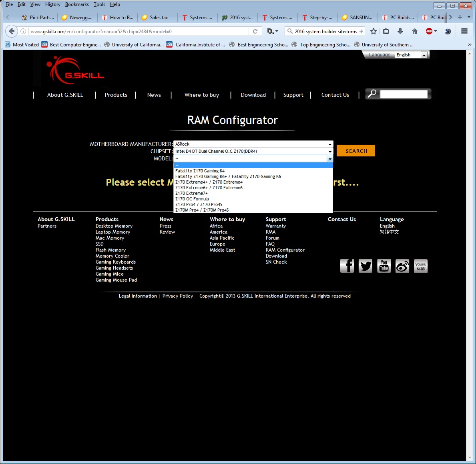Screen dimensions: 476x464
Task: Switch to the SANSUN tab
Action: [x=358, y=17]
